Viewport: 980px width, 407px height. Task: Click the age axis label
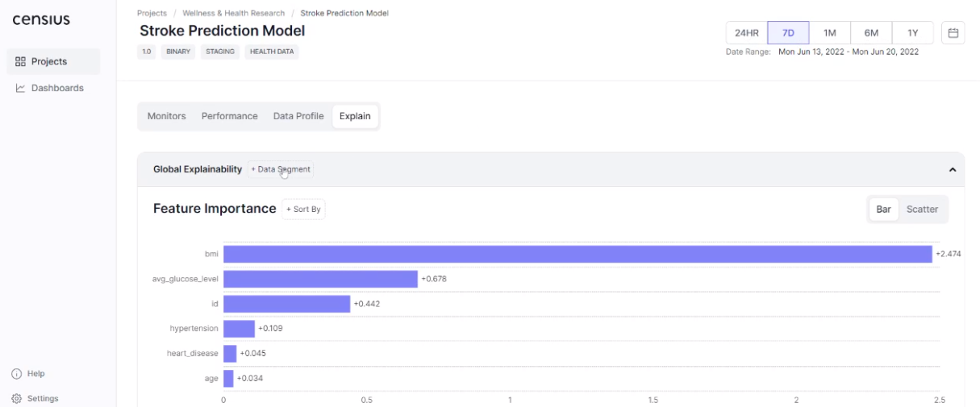212,379
